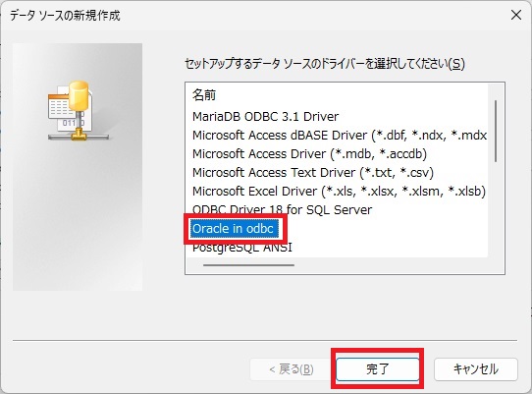The image size is (532, 394).
Task: Click the 完了 finish button
Action: tap(377, 368)
